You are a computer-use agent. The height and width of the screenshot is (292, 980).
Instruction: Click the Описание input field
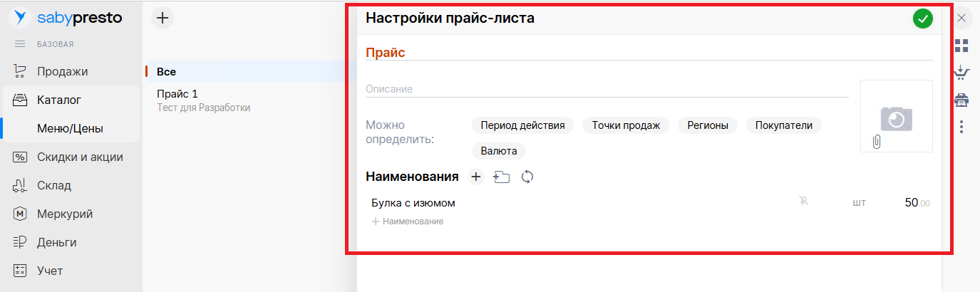(606, 89)
